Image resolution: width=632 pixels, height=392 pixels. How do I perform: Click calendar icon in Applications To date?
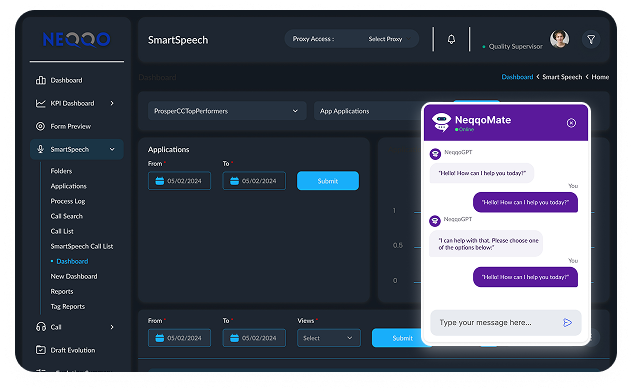(235, 181)
